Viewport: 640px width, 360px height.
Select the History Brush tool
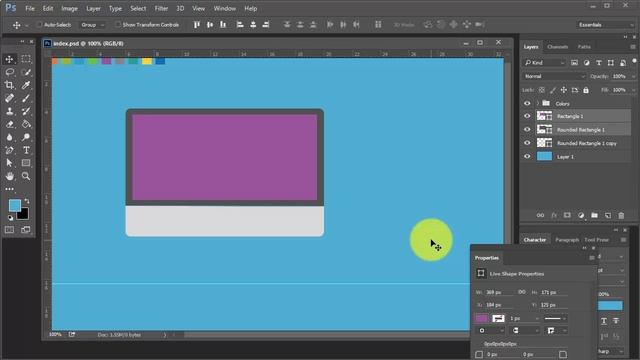point(26,111)
